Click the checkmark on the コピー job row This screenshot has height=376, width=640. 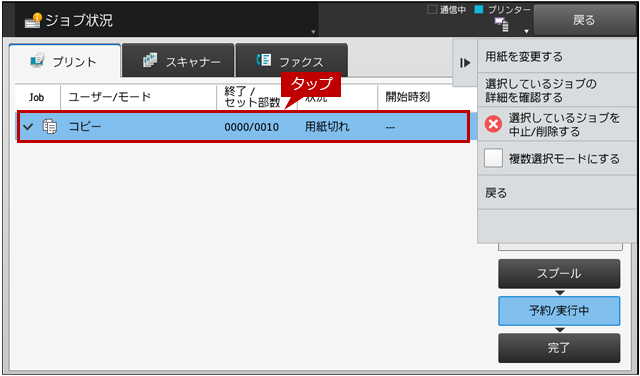pyautogui.click(x=28, y=127)
